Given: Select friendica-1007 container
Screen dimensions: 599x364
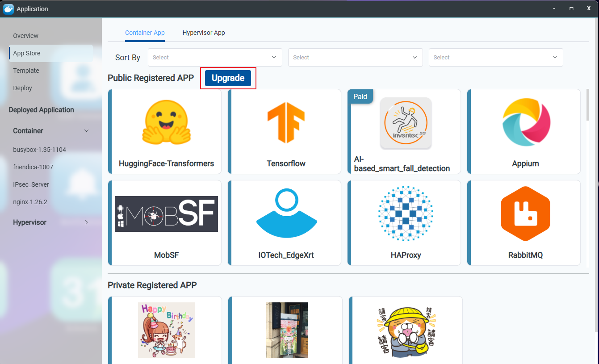Looking at the screenshot, I should 33,167.
